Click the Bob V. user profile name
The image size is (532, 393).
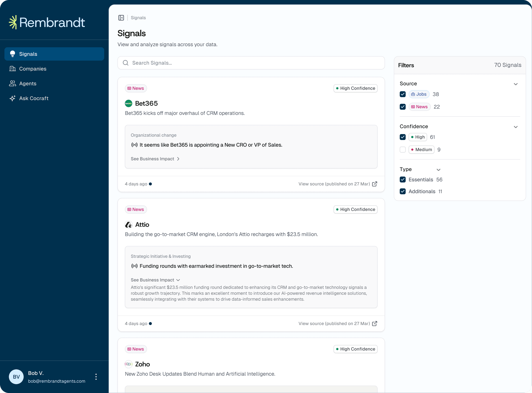[x=36, y=373]
